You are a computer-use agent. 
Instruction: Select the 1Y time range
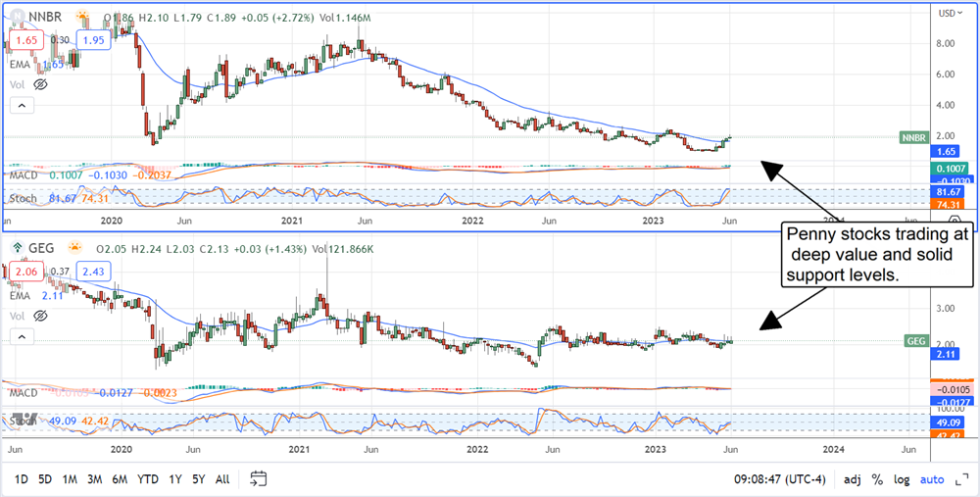pos(175,479)
